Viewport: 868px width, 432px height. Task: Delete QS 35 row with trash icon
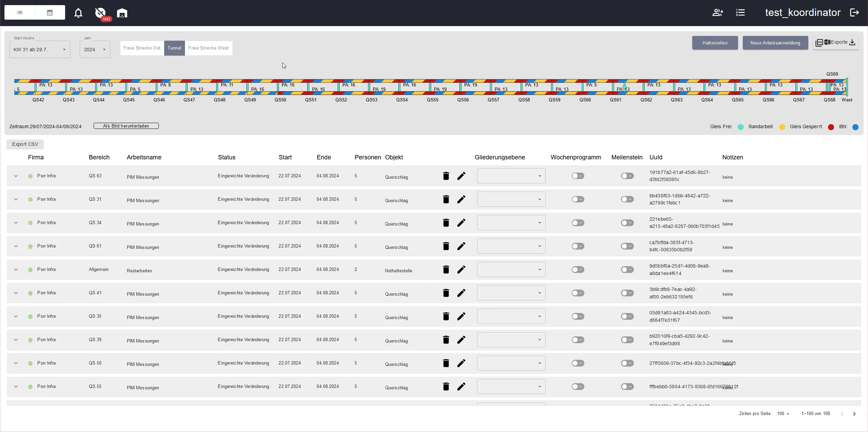coord(446,316)
